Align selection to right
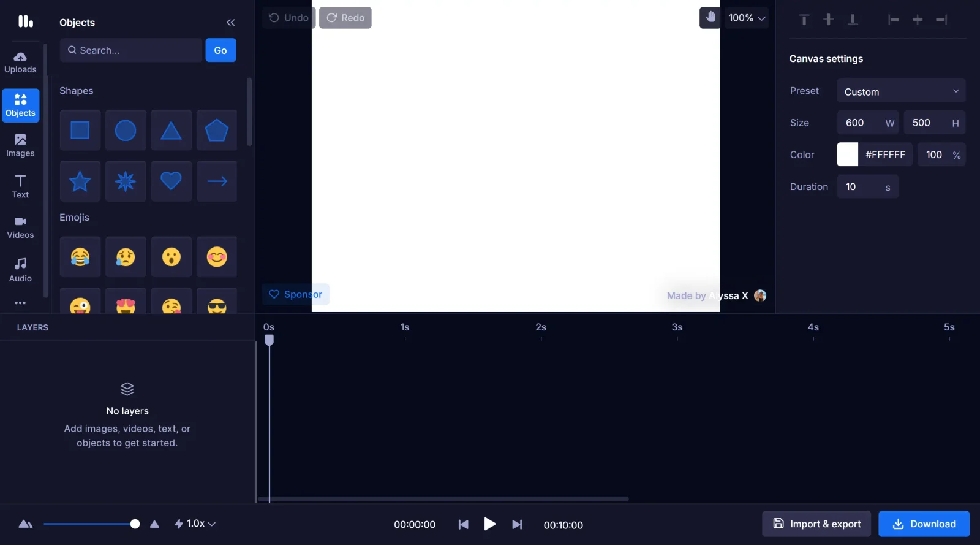This screenshot has width=980, height=545. pos(941,20)
